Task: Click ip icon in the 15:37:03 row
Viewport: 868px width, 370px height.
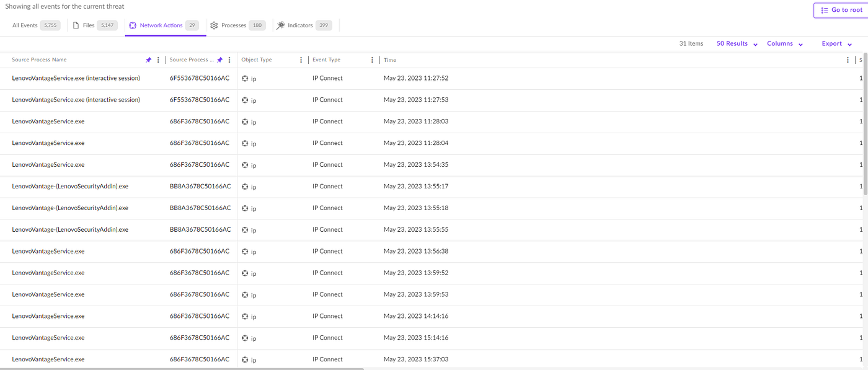Action: click(245, 359)
